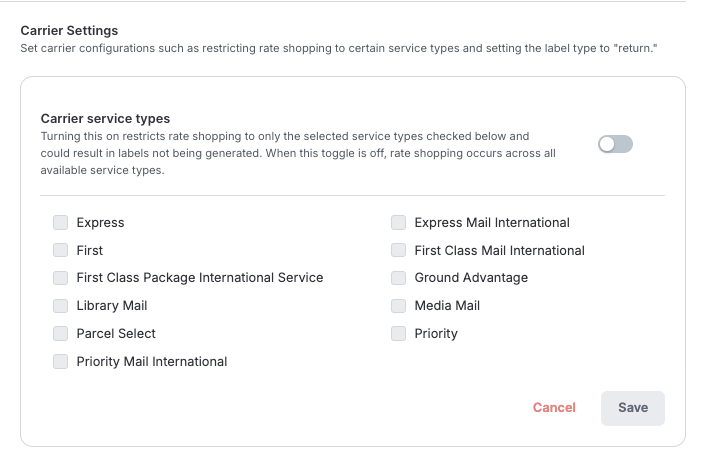
Task: Tick First Class Mail International checkbox
Action: tap(399, 250)
